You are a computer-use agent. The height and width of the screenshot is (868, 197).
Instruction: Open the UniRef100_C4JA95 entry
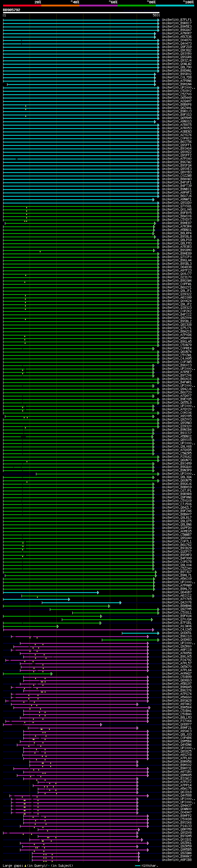[176, 358]
